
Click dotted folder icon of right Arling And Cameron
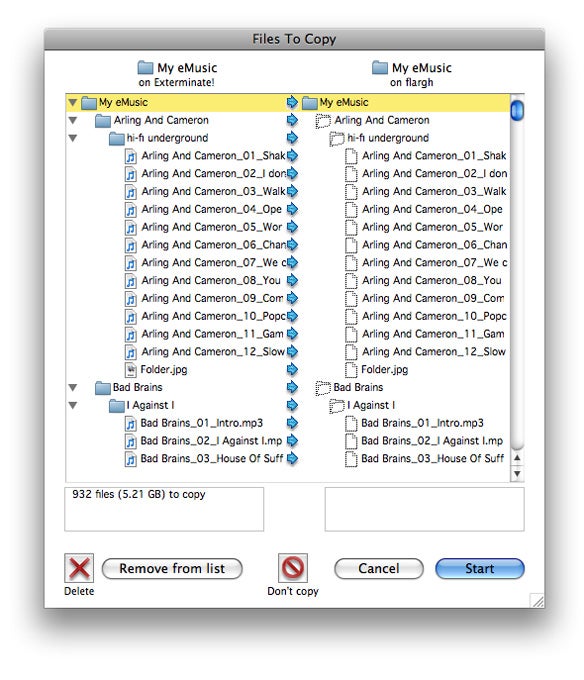[323, 121]
